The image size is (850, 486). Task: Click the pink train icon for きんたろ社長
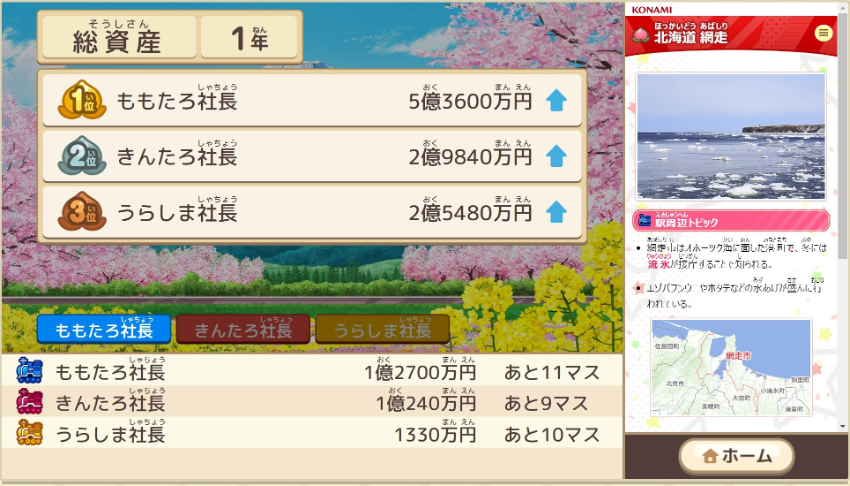coord(29,401)
